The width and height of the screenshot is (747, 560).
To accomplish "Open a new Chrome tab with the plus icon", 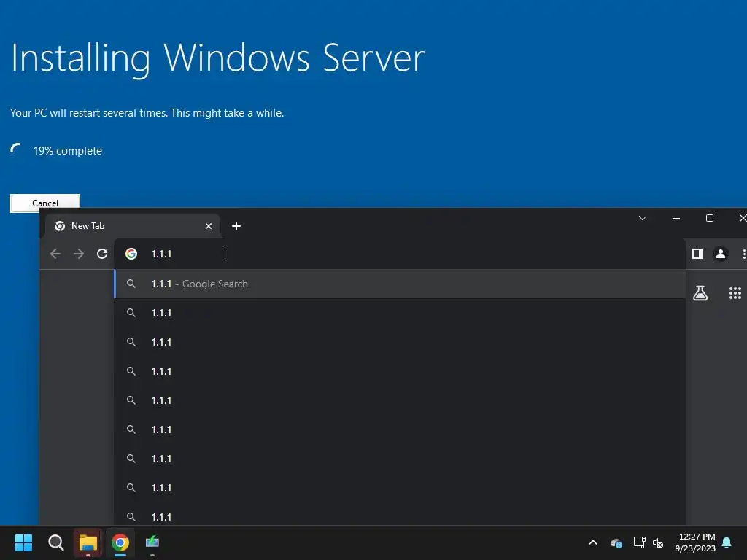I will [x=236, y=226].
